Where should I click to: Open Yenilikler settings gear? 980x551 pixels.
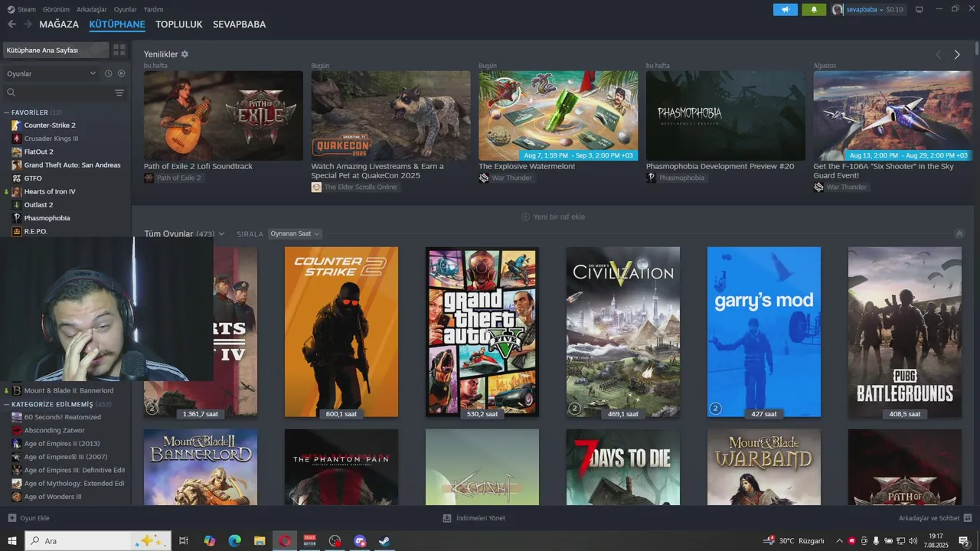pos(185,54)
